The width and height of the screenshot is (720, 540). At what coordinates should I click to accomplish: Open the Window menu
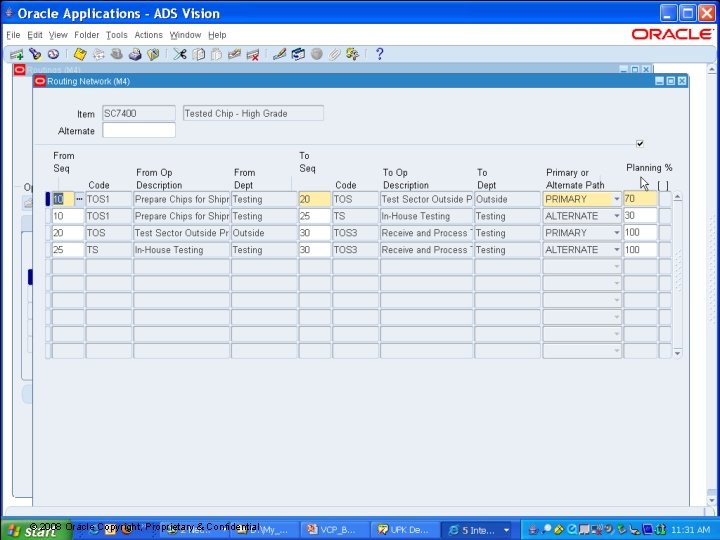pos(185,35)
